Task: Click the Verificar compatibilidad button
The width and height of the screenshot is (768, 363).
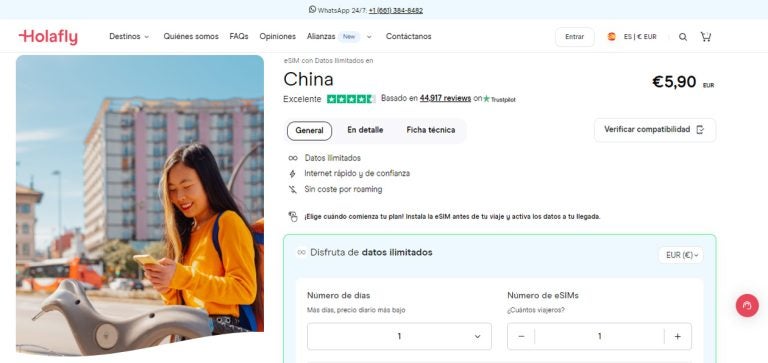Action: 655,130
